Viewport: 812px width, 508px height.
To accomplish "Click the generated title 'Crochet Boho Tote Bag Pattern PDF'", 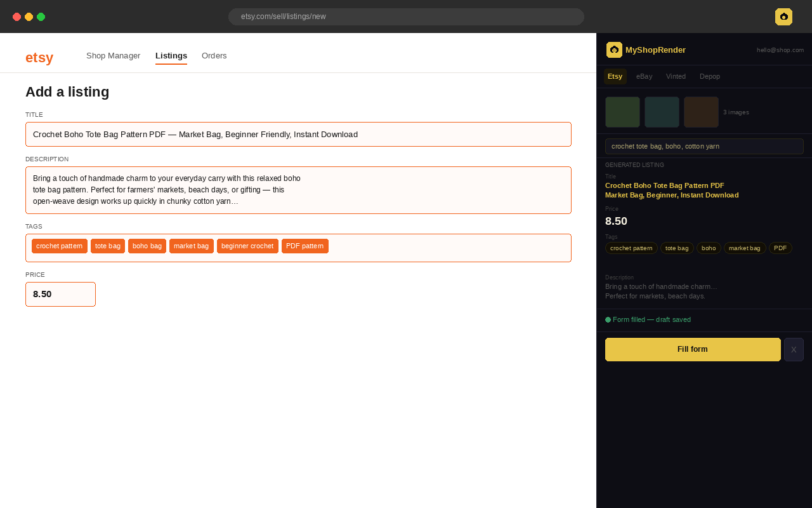I will point(665,185).
